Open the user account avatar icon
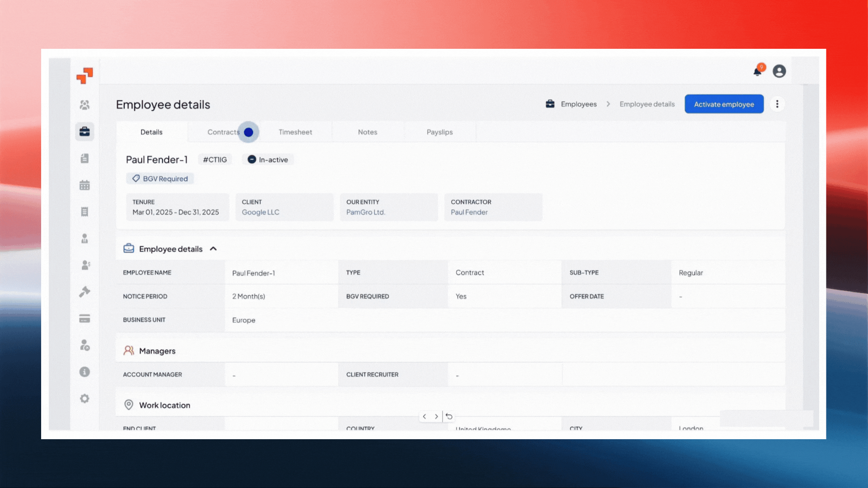The width and height of the screenshot is (868, 488). (x=779, y=71)
